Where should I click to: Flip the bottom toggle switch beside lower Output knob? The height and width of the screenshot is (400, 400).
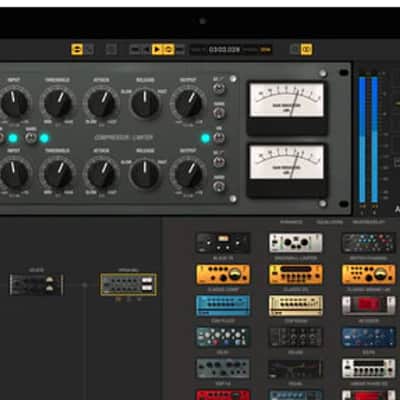pos(219,187)
